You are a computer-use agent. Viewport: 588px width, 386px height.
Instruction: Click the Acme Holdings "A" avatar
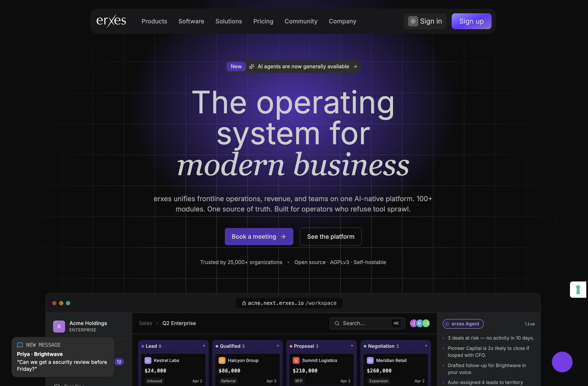59,326
